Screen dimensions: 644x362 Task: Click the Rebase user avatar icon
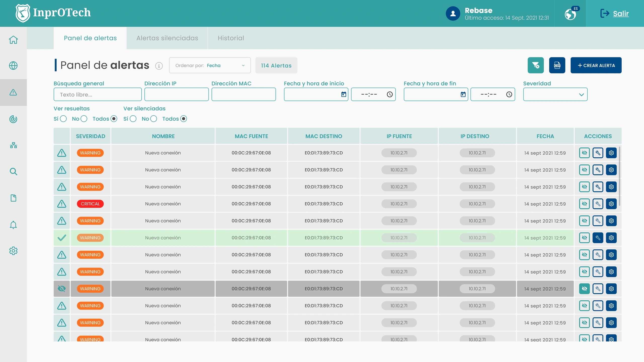click(453, 14)
